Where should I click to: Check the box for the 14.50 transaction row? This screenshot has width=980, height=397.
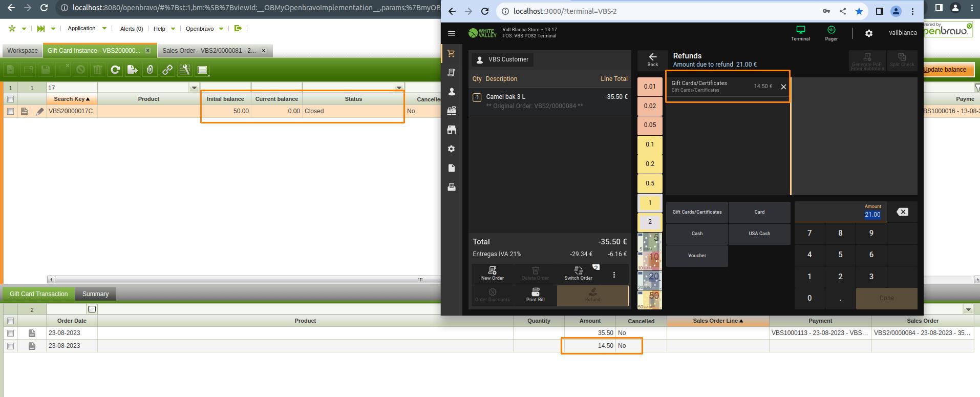coord(10,346)
